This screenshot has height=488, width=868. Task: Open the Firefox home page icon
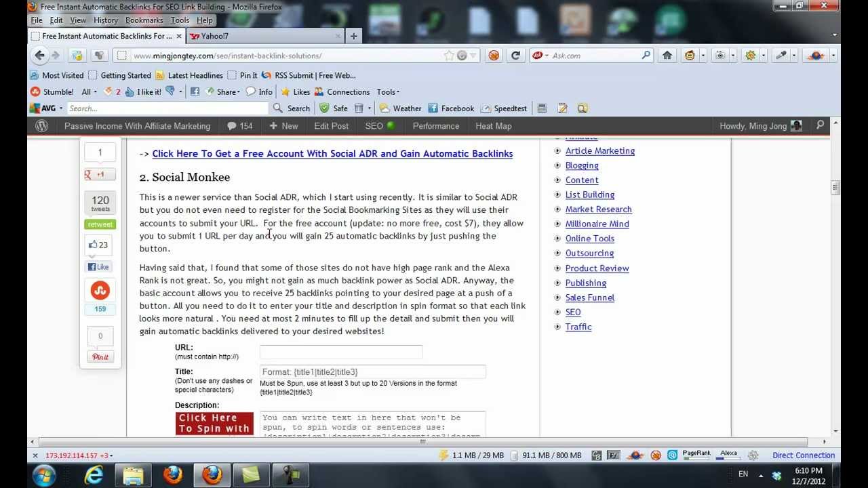pos(667,56)
